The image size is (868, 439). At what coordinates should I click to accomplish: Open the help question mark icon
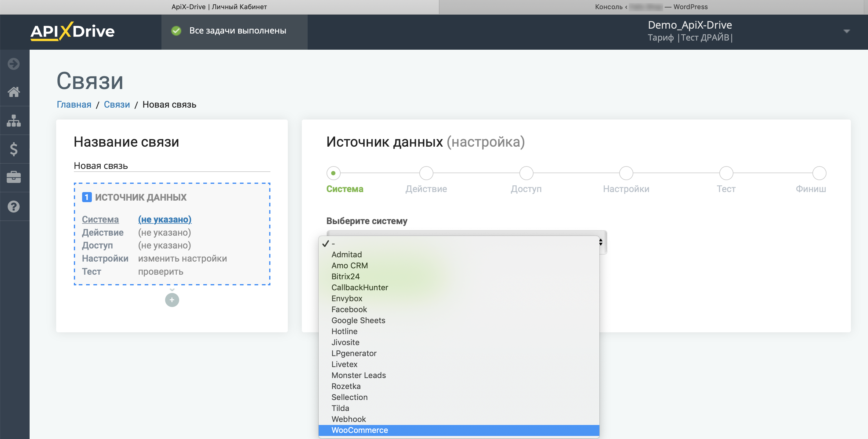(x=13, y=206)
